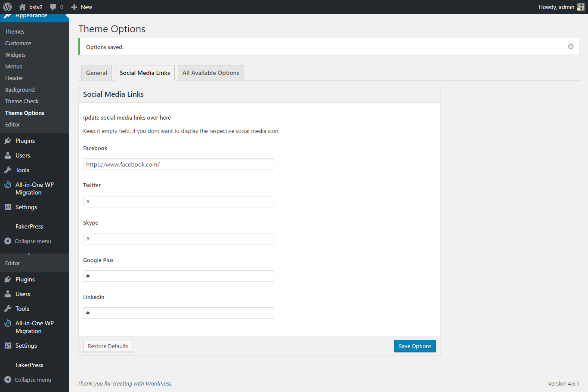Click the Theme Options page heading

pos(112,29)
